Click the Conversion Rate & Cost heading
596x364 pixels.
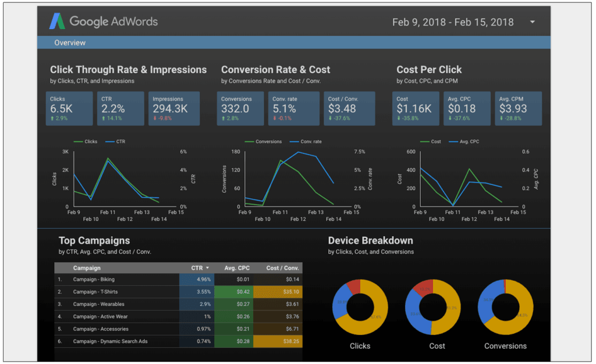click(275, 70)
